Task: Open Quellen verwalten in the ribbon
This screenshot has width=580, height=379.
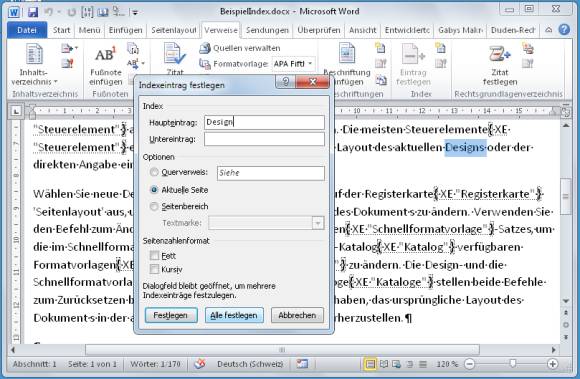Action: point(240,48)
